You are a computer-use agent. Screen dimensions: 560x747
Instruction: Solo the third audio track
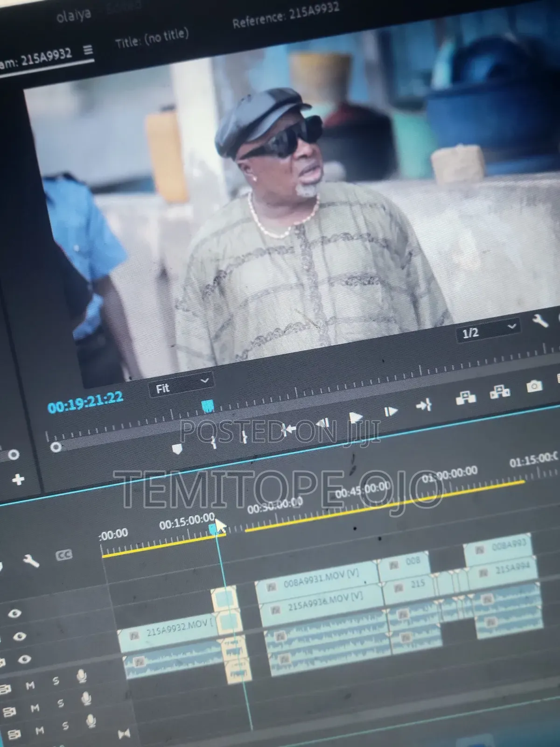pyautogui.click(x=65, y=725)
